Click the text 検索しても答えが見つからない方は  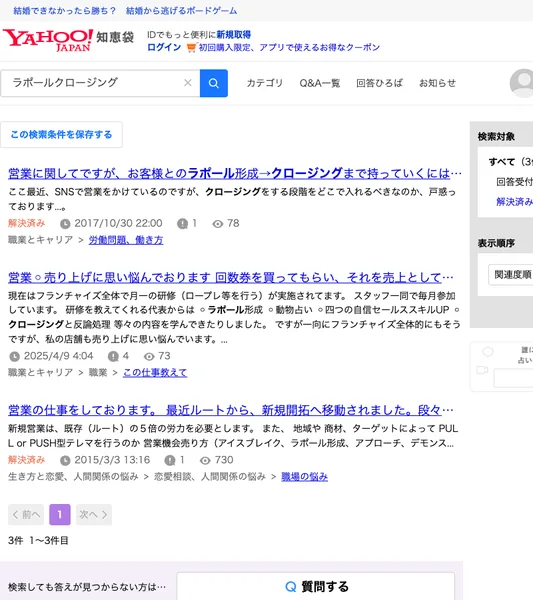click(87, 587)
